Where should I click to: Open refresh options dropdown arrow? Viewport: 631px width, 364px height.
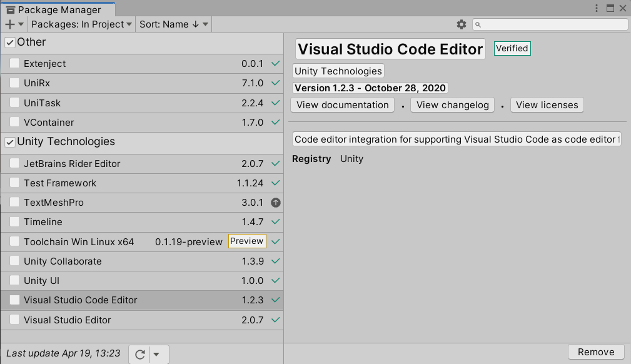(156, 355)
